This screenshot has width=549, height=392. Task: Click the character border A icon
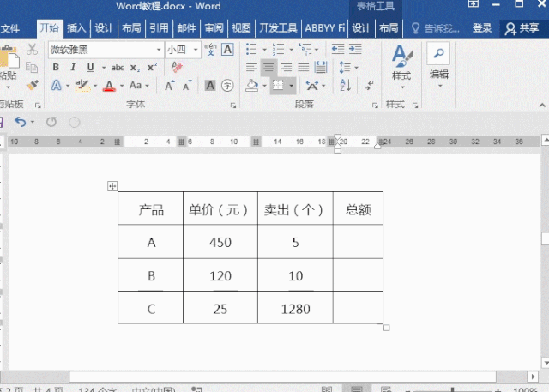(227, 50)
